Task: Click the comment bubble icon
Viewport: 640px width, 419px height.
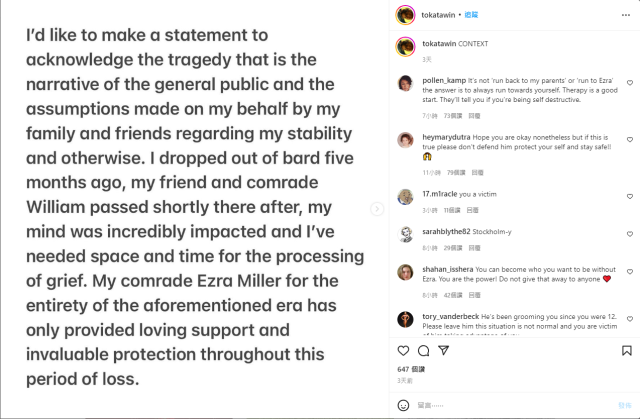Action: pos(423,351)
